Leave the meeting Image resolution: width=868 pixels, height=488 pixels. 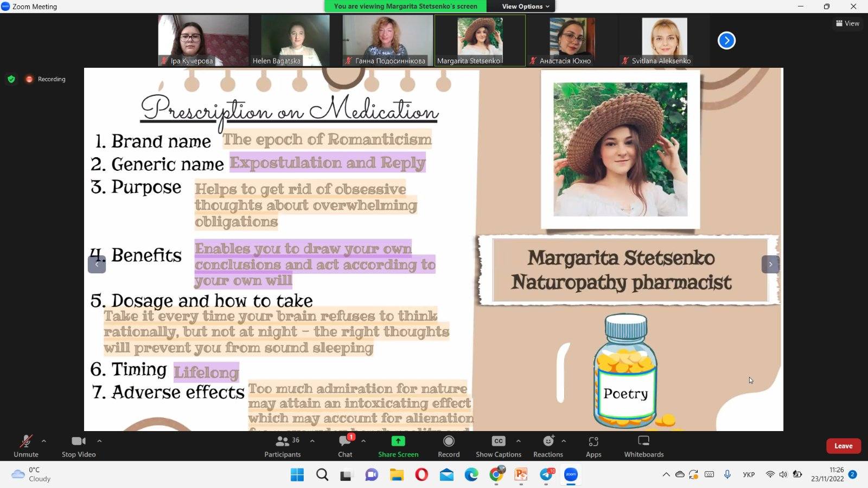click(843, 446)
